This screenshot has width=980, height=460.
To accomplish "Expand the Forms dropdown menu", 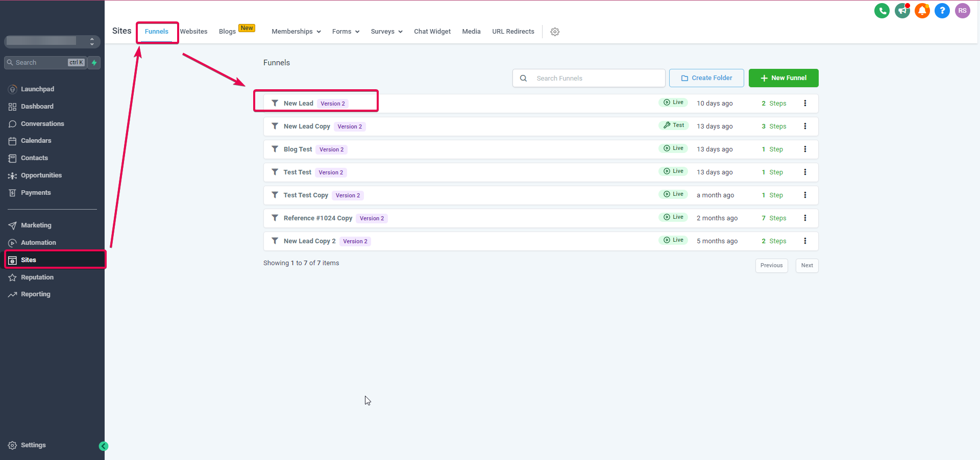I will pos(346,32).
